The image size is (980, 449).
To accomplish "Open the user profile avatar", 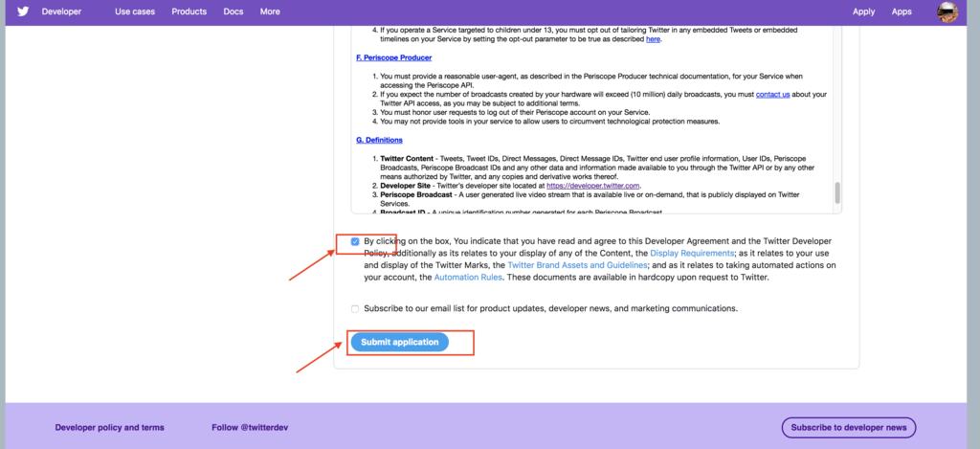I will (x=947, y=11).
